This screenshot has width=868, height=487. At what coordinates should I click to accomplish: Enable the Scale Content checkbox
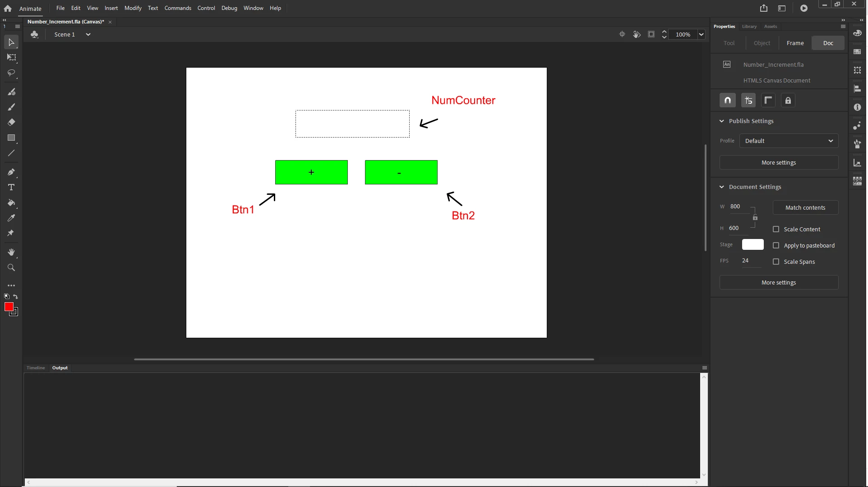click(776, 229)
